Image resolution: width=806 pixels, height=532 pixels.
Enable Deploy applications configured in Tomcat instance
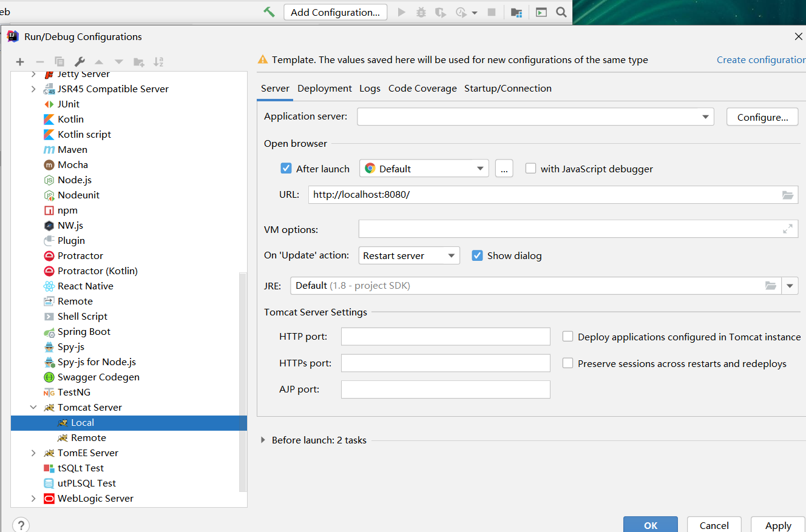click(567, 336)
